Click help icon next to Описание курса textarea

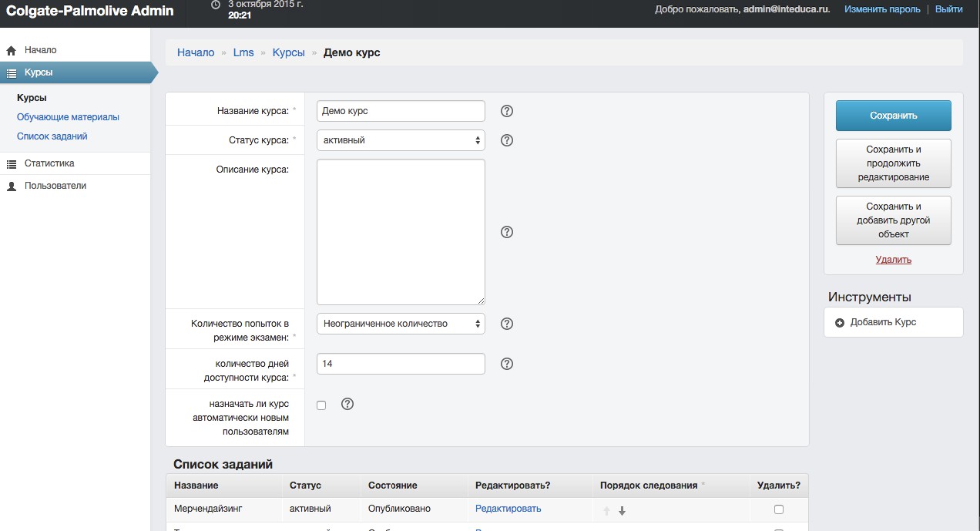[x=507, y=232]
